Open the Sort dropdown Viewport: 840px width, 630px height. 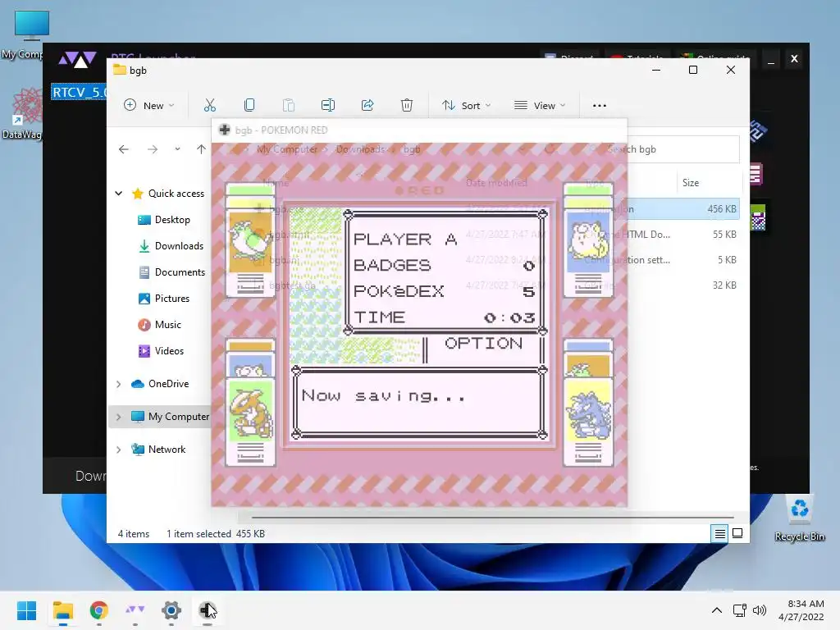coord(466,106)
